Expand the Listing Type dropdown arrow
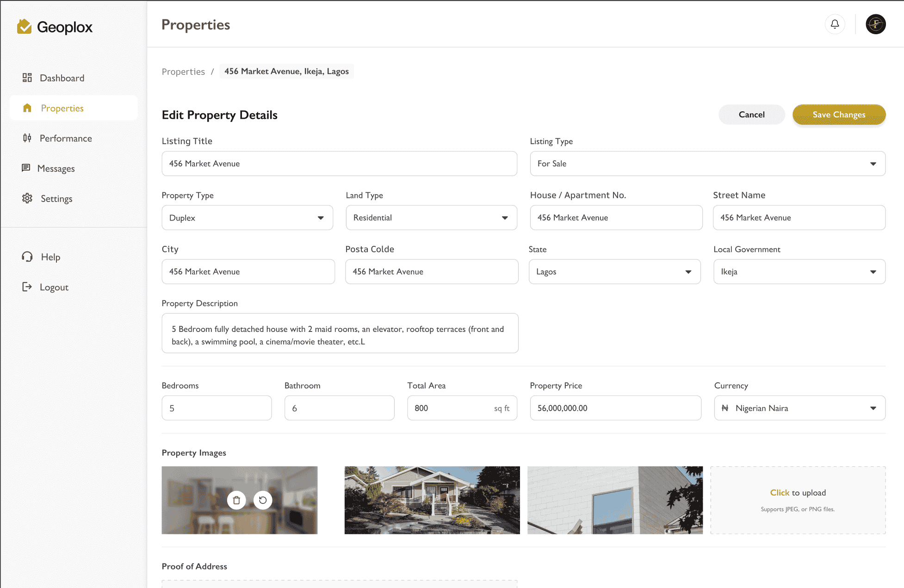This screenshot has width=904, height=588. 873,164
